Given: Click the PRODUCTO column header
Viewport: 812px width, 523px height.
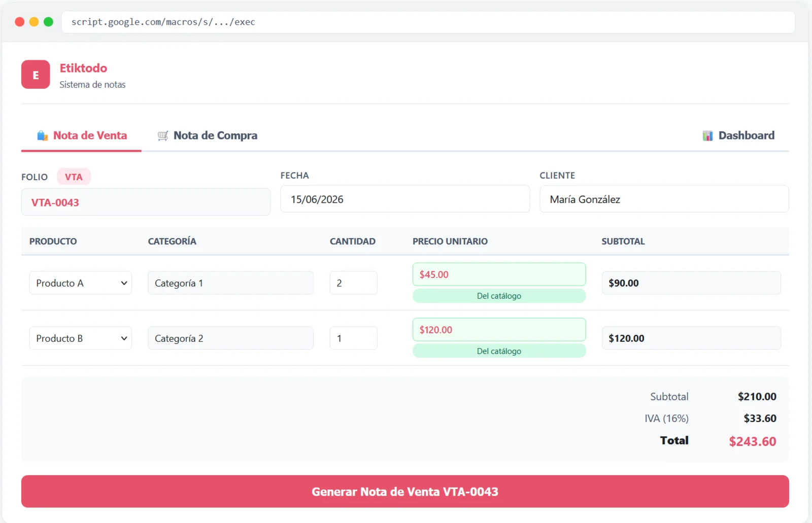Looking at the screenshot, I should [x=53, y=241].
